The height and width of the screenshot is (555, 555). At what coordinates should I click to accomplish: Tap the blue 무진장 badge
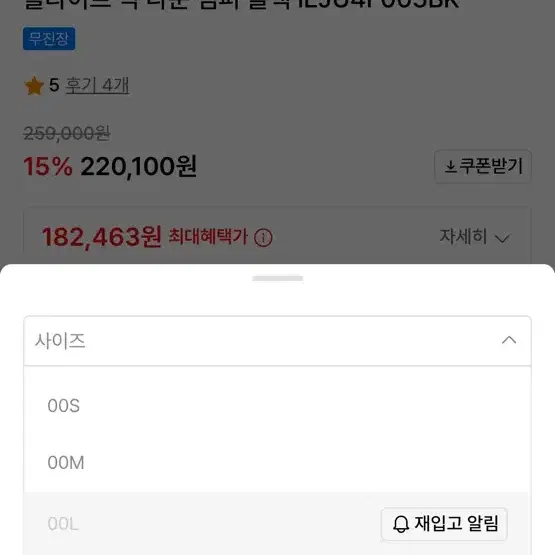pyautogui.click(x=49, y=39)
